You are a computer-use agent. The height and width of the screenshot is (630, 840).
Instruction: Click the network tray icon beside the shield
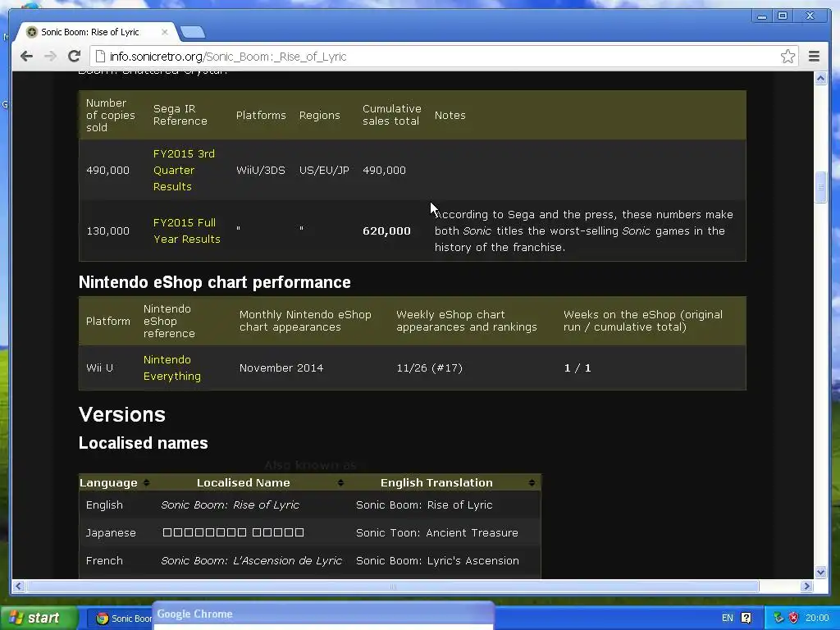(779, 618)
